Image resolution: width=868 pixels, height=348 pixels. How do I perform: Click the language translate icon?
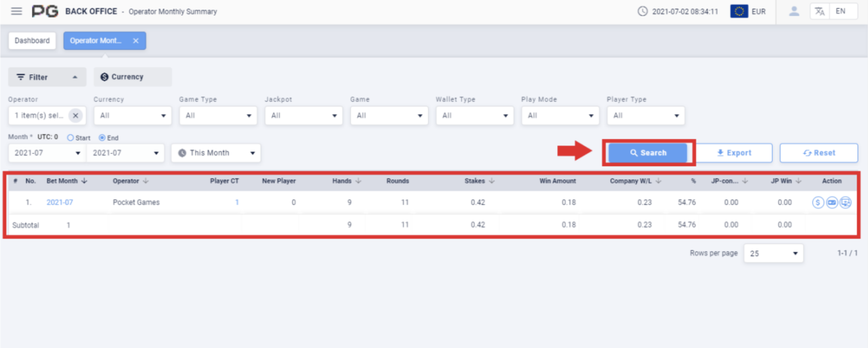[x=820, y=11]
